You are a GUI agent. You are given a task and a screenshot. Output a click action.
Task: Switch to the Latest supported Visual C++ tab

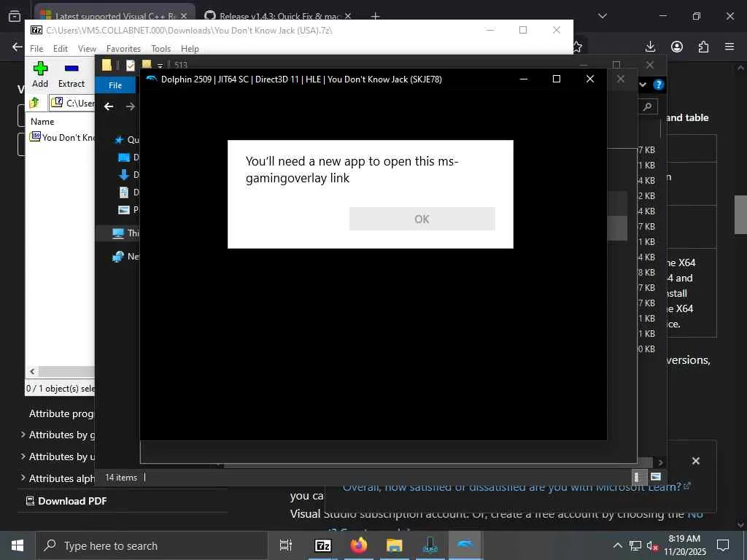[x=115, y=16]
